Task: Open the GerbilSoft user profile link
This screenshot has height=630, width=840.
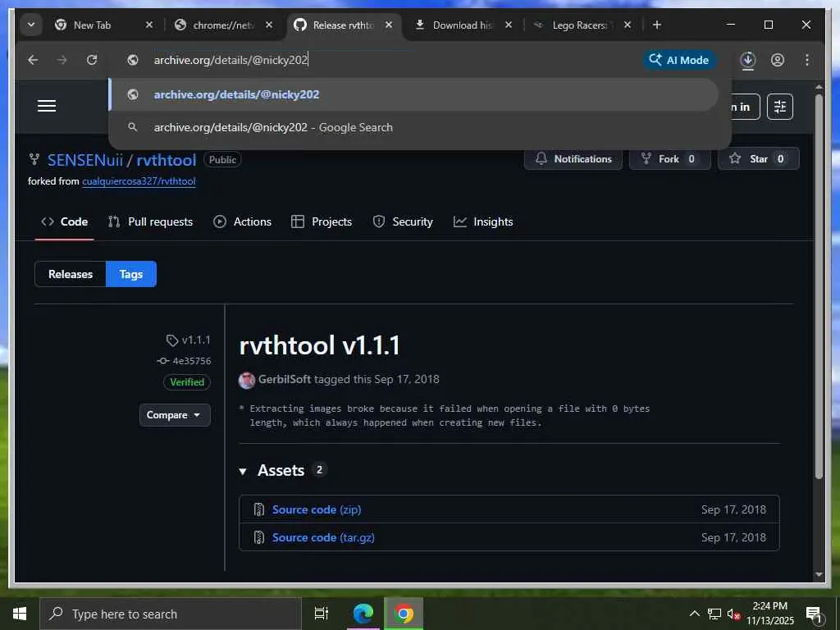Action: point(285,379)
